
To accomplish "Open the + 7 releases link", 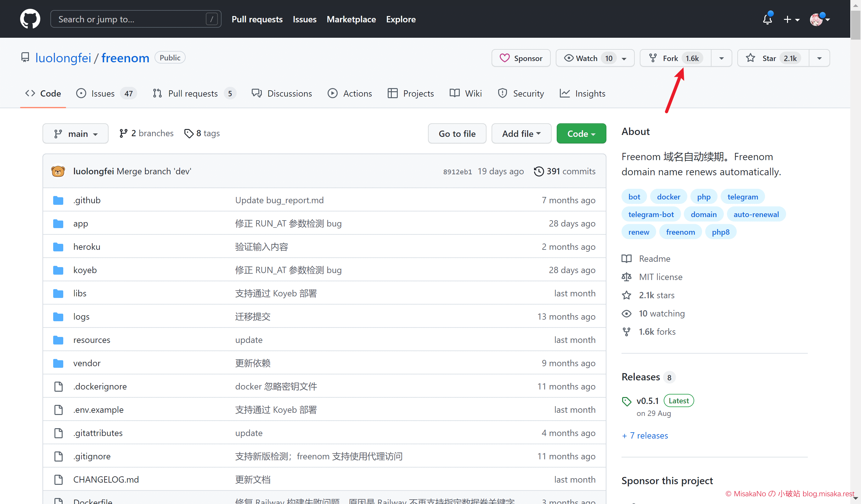I will [645, 435].
